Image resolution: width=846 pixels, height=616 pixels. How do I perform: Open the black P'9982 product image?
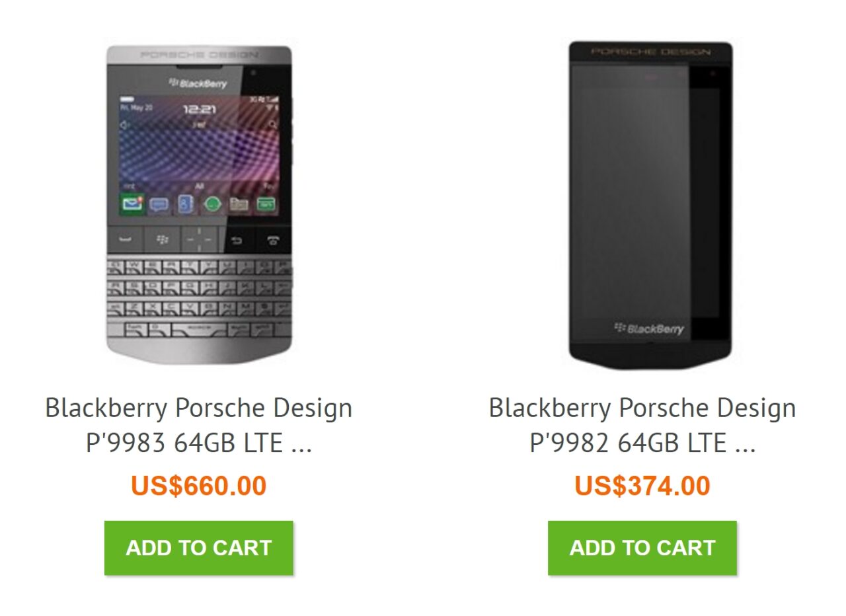650,198
